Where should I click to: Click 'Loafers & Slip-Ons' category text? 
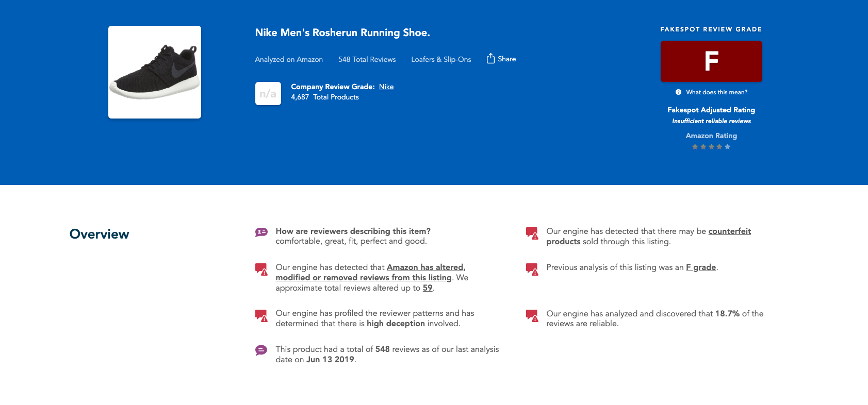tap(441, 59)
